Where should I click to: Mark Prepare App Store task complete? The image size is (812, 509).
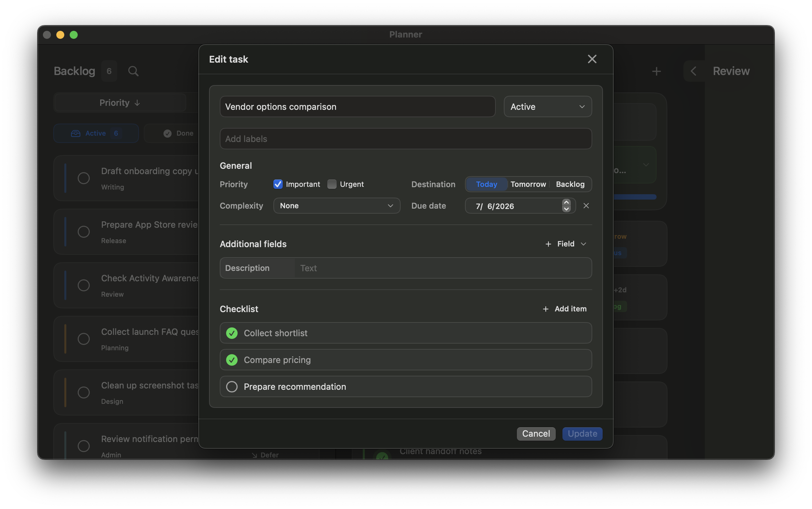(x=83, y=232)
